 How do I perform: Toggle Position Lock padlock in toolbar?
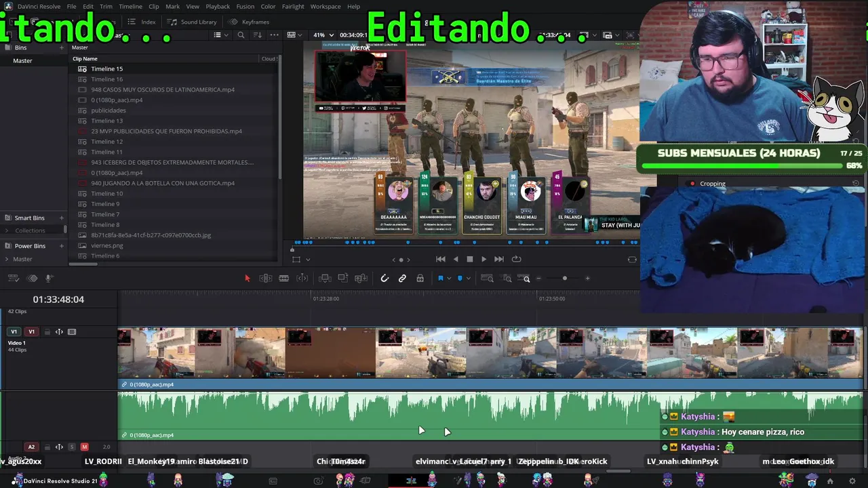[420, 279]
